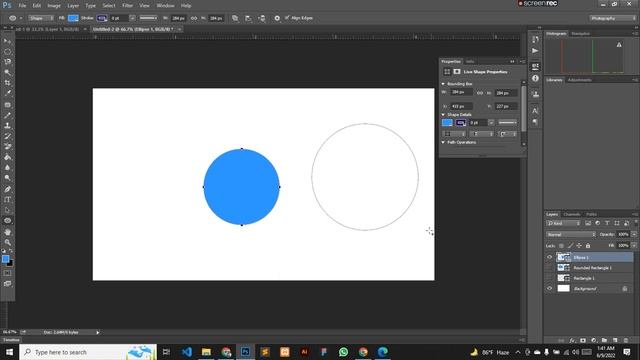Open the File menu
Viewport: 640px width, 360px height.
pos(22,6)
